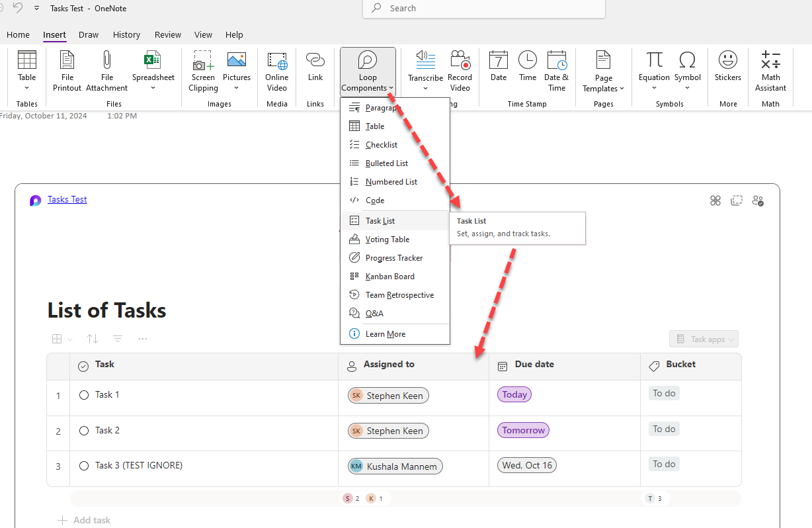Click the copy component icon in header

tap(737, 200)
